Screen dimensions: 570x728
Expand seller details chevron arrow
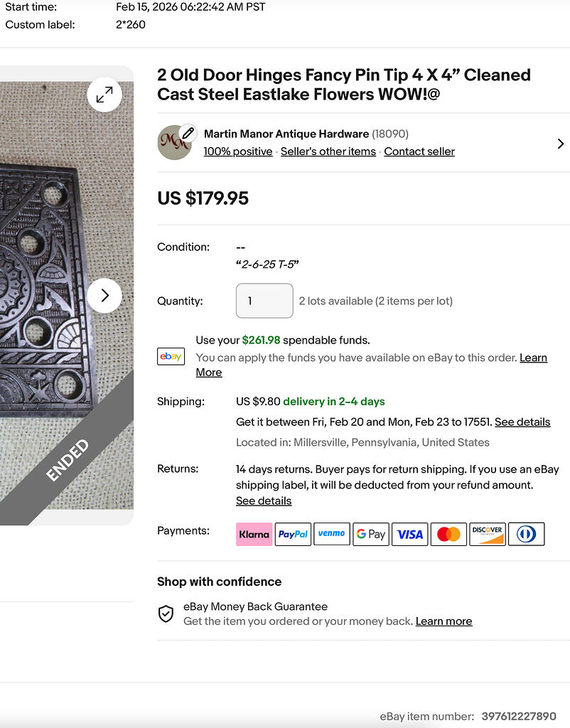560,144
